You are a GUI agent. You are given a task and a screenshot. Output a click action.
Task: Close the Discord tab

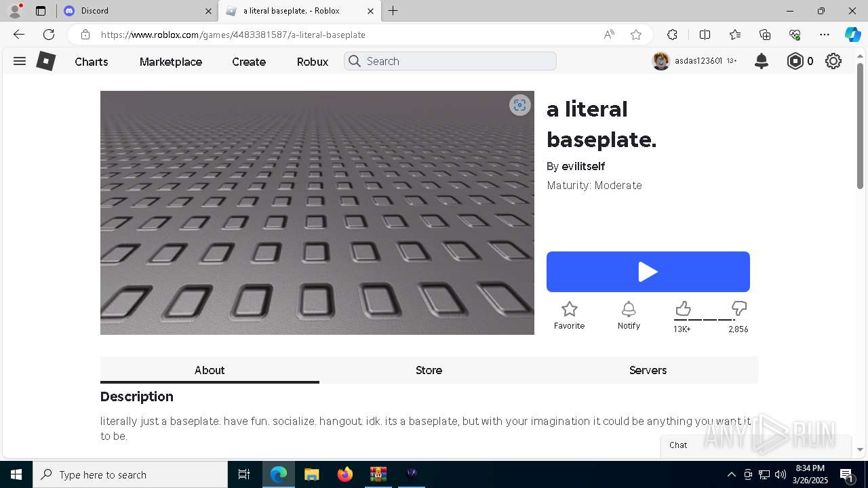coord(208,11)
